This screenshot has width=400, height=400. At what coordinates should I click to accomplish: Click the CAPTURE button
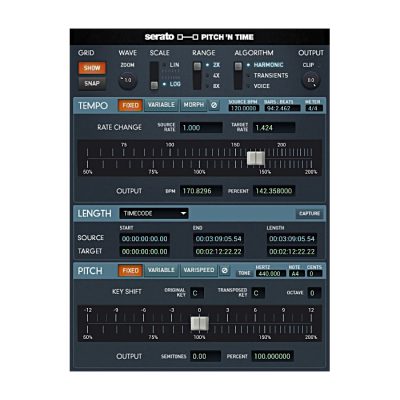309,213
